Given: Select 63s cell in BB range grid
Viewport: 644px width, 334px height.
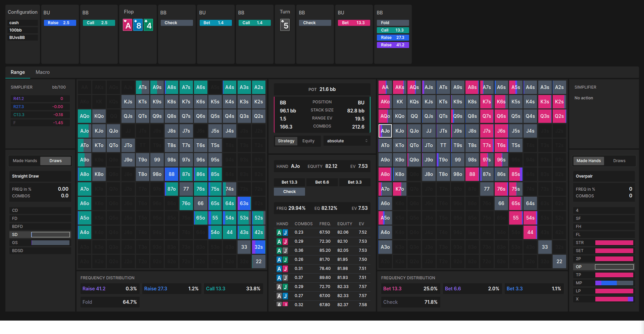Looking at the screenshot, I should 244,203.
